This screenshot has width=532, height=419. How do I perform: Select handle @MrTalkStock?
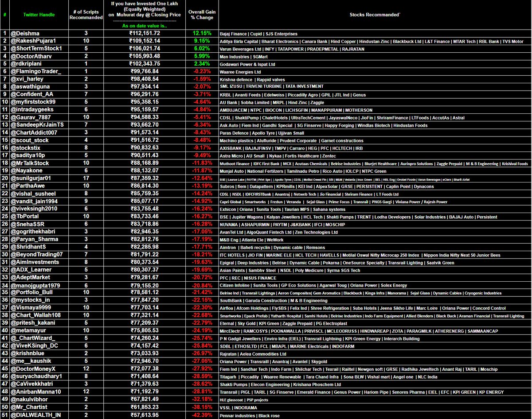(30, 163)
